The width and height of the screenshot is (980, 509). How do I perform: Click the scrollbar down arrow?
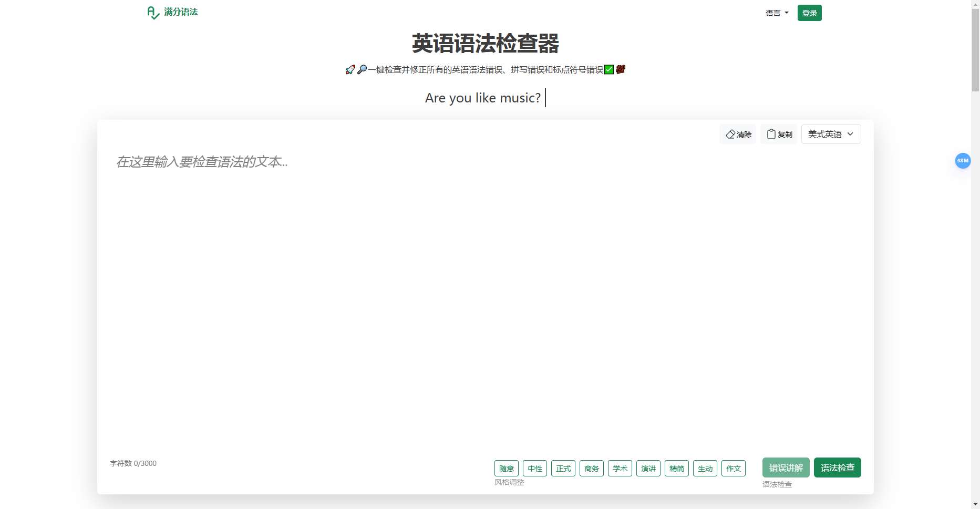point(975,505)
